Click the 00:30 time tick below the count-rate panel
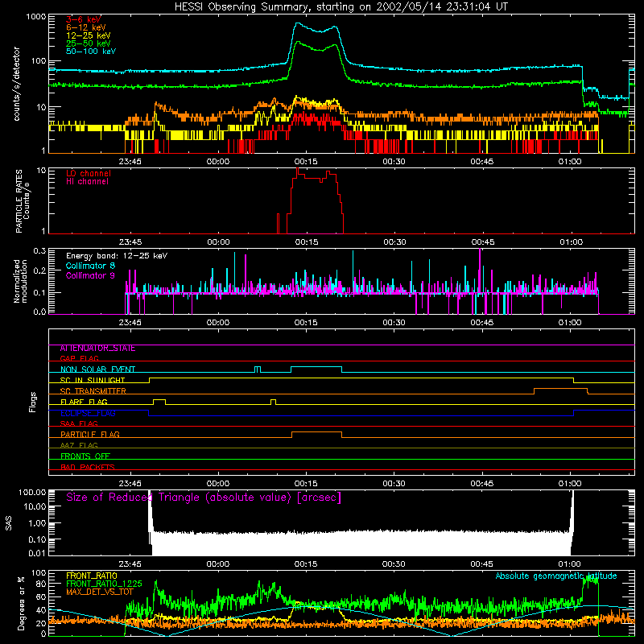The height and width of the screenshot is (644, 644). pos(394,162)
